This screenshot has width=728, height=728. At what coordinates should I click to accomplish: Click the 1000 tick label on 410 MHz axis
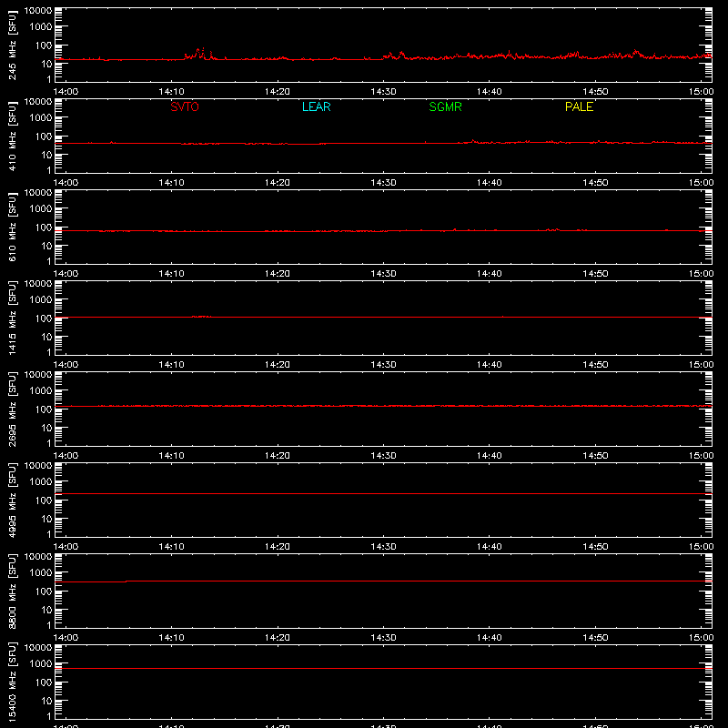(41, 118)
